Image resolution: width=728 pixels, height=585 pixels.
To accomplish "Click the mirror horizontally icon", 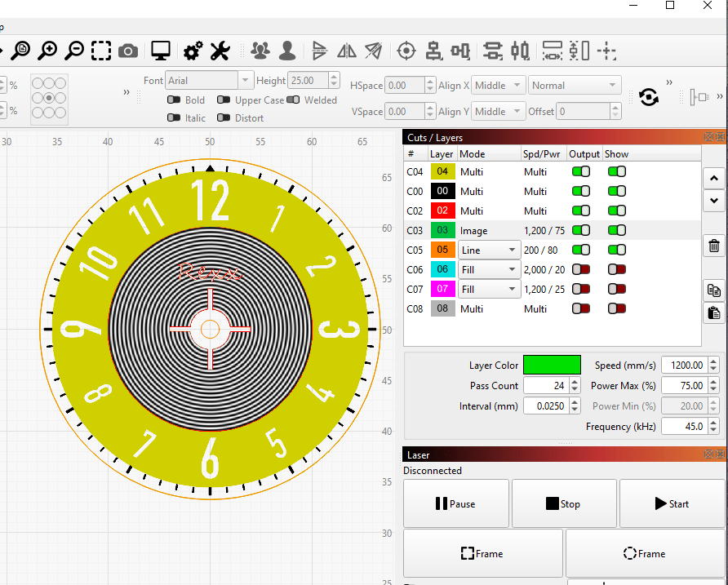I will tap(346, 51).
